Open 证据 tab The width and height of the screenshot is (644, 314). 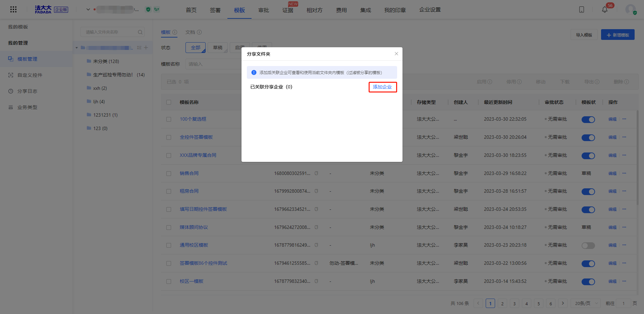288,10
